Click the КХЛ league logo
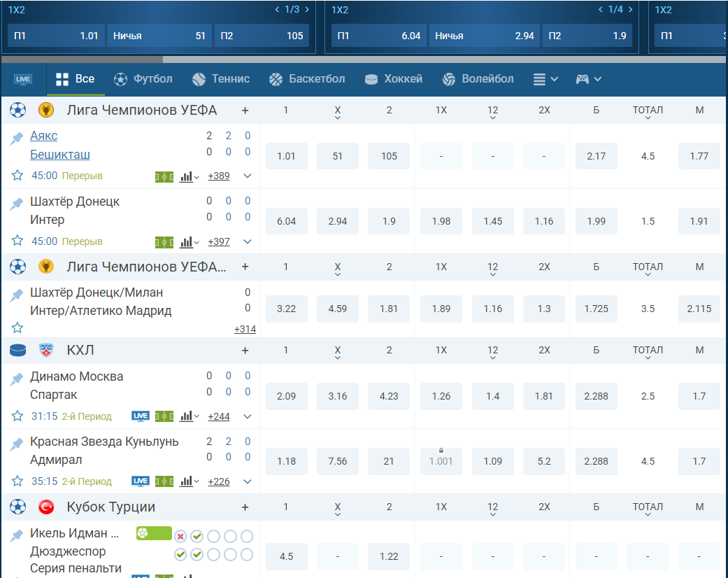 click(x=46, y=350)
